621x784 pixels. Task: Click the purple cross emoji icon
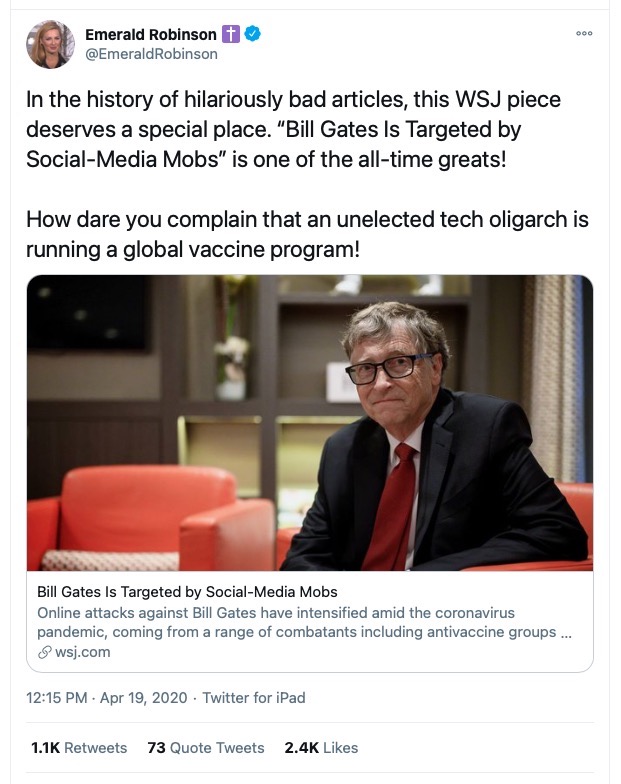click(232, 34)
